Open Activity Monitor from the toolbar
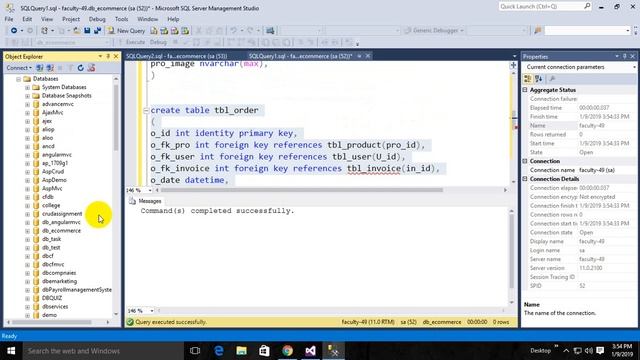 270,31
